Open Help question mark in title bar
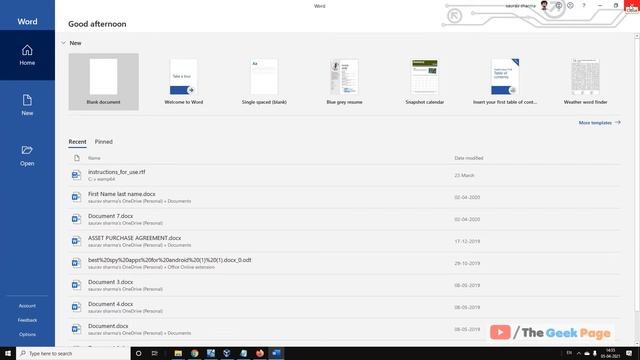The width and height of the screenshot is (640, 360). (x=584, y=5)
